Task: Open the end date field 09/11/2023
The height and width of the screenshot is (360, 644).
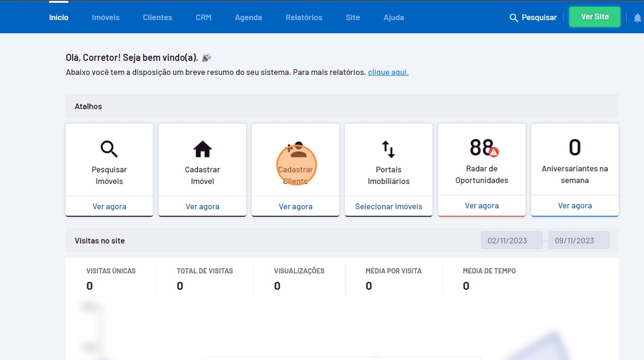Action: (x=578, y=240)
